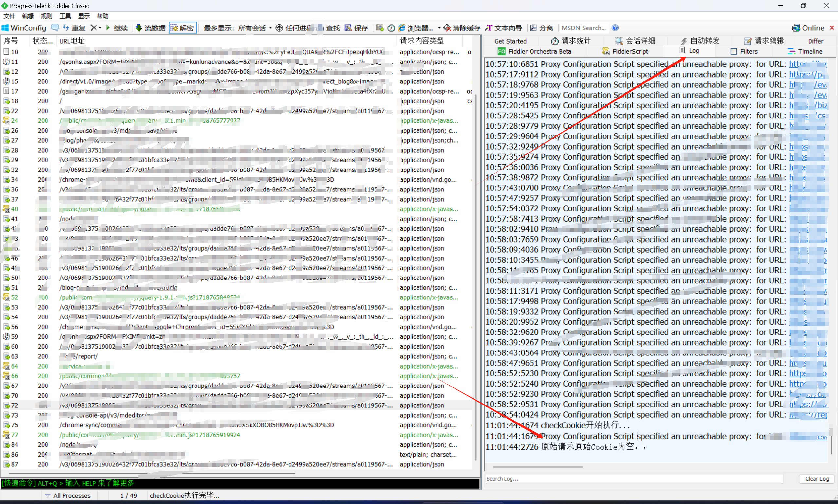
Task: Switch to the 请求统计 tab
Action: (570, 41)
